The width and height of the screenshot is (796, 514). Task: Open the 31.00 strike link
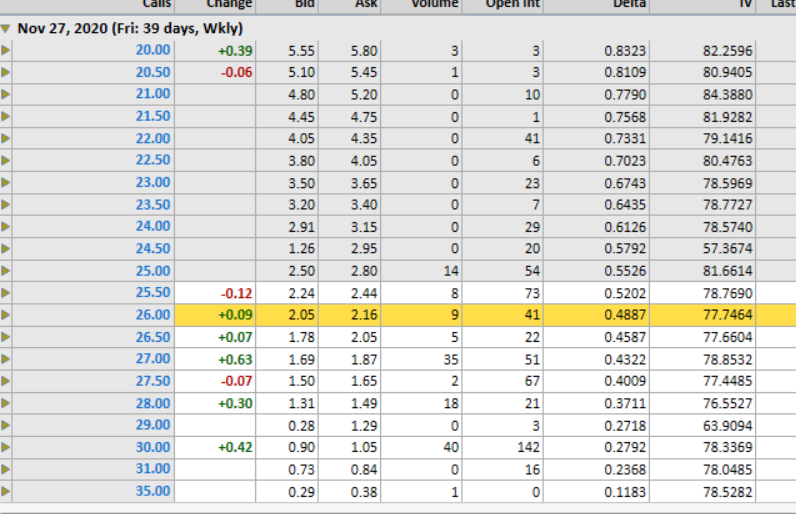click(x=153, y=469)
